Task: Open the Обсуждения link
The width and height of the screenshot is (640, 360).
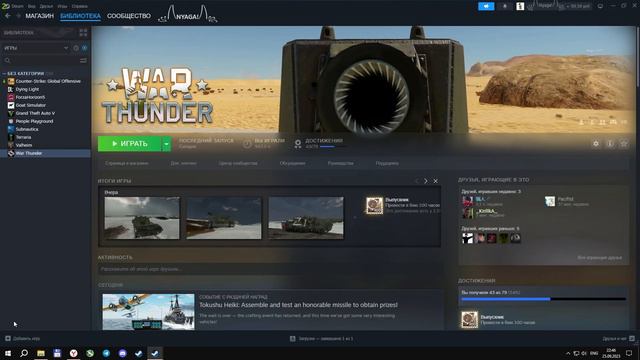Action: pyautogui.click(x=292, y=163)
